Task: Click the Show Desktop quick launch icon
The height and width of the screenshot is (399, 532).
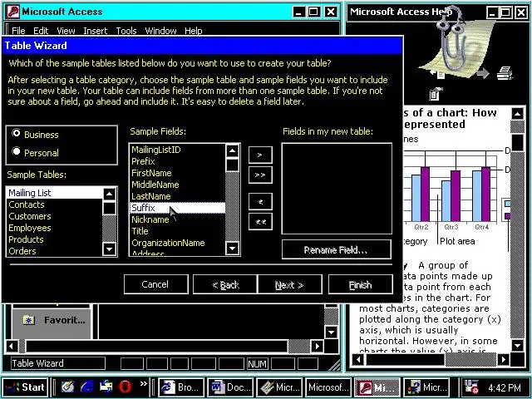Action: [68, 387]
